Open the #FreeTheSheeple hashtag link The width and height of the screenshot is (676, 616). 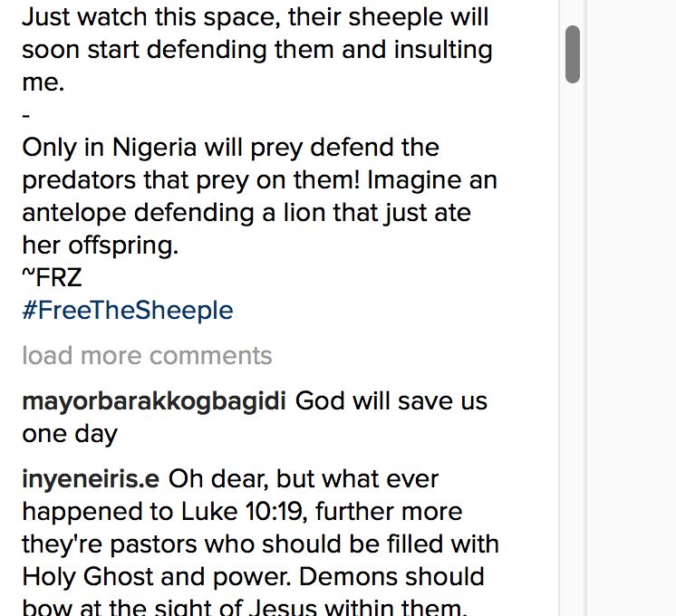point(128,311)
